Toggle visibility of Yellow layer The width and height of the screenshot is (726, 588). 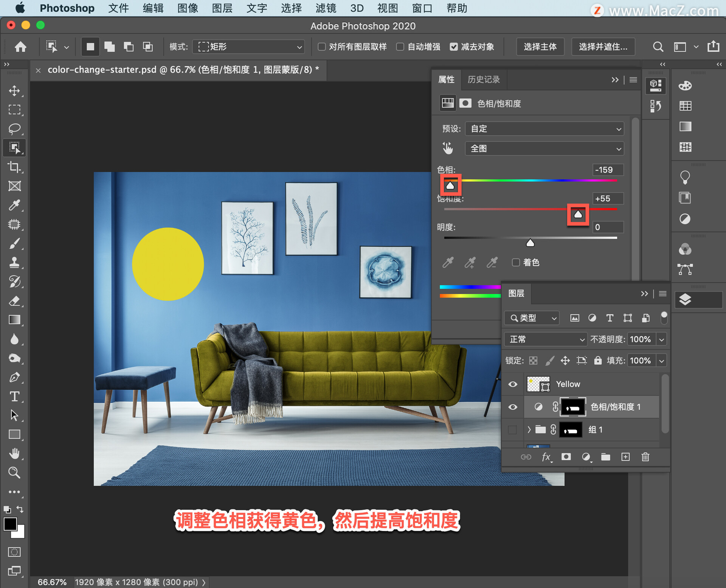(513, 384)
